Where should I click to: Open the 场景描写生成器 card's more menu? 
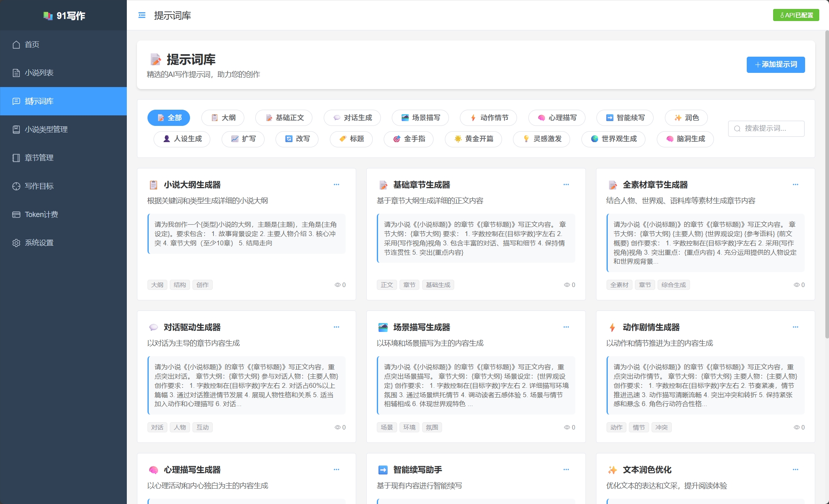coord(566,327)
